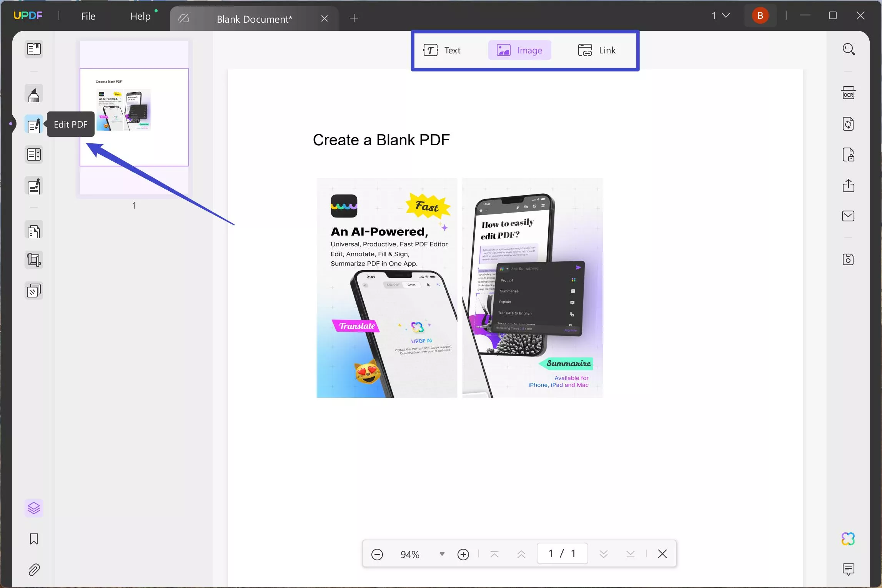This screenshot has width=882, height=588.
Task: Open the layers panel at bottom left
Action: coord(34,508)
